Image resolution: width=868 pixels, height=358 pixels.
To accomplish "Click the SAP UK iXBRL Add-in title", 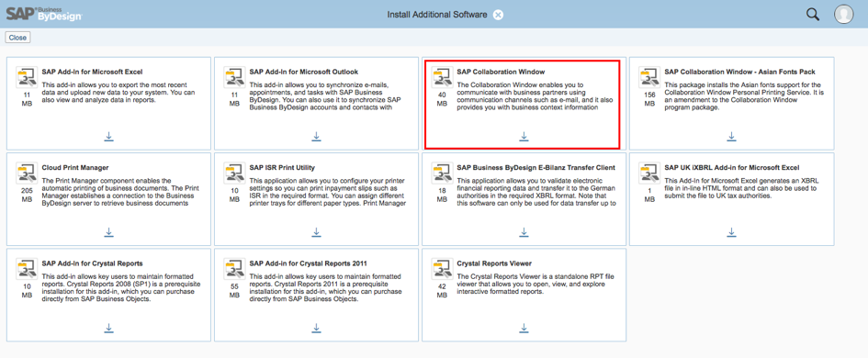I will tap(732, 168).
